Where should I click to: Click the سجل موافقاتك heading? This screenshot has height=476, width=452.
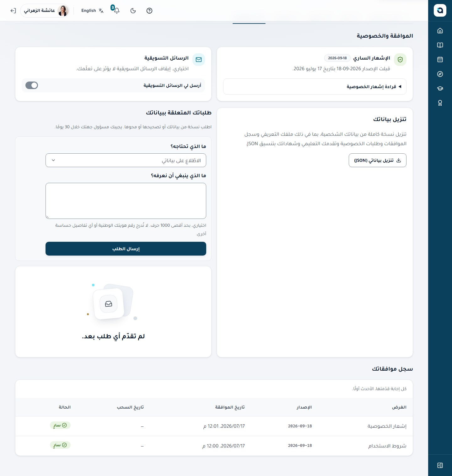pyautogui.click(x=392, y=369)
